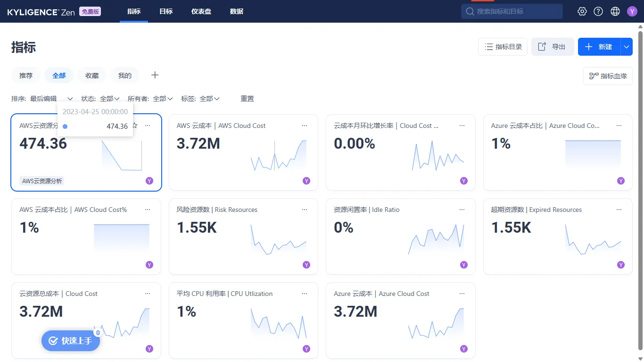644x362 pixels.
Task: Click the plus icon to add filter tab
Action: tap(155, 75)
